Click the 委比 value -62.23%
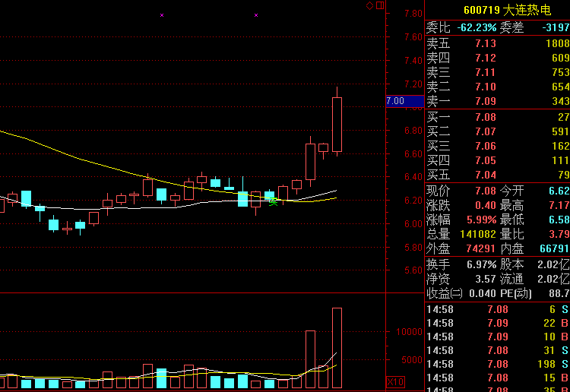Screen dimensions: 570x392 point(477,27)
